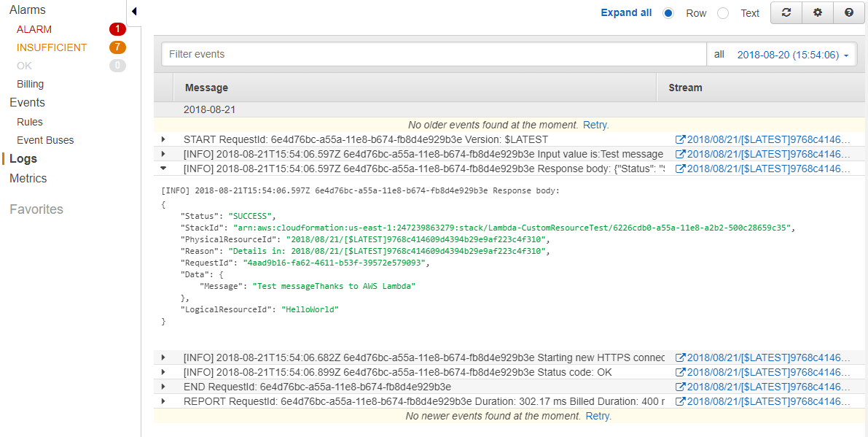
Task: Click the Expand all link
Action: click(626, 12)
